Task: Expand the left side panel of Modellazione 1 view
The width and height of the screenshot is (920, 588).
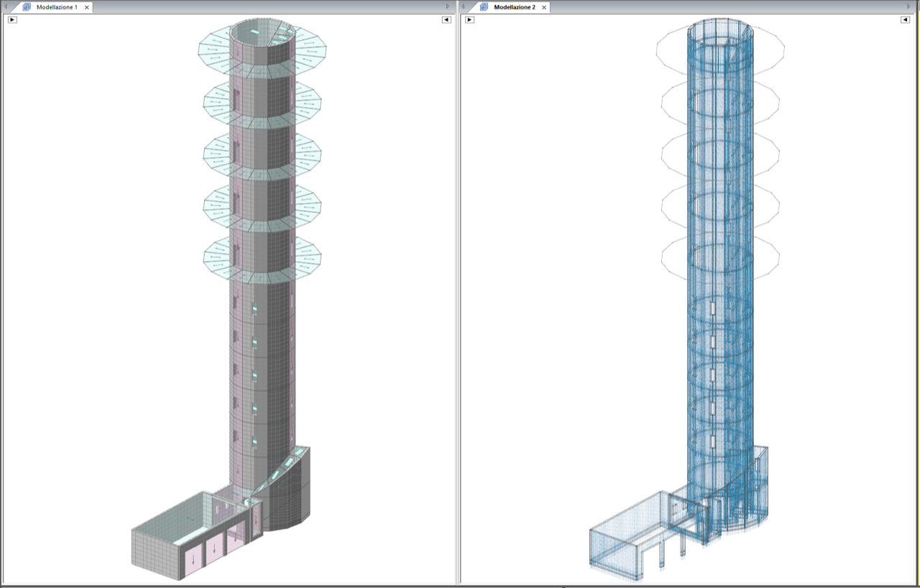Action: 12,19
